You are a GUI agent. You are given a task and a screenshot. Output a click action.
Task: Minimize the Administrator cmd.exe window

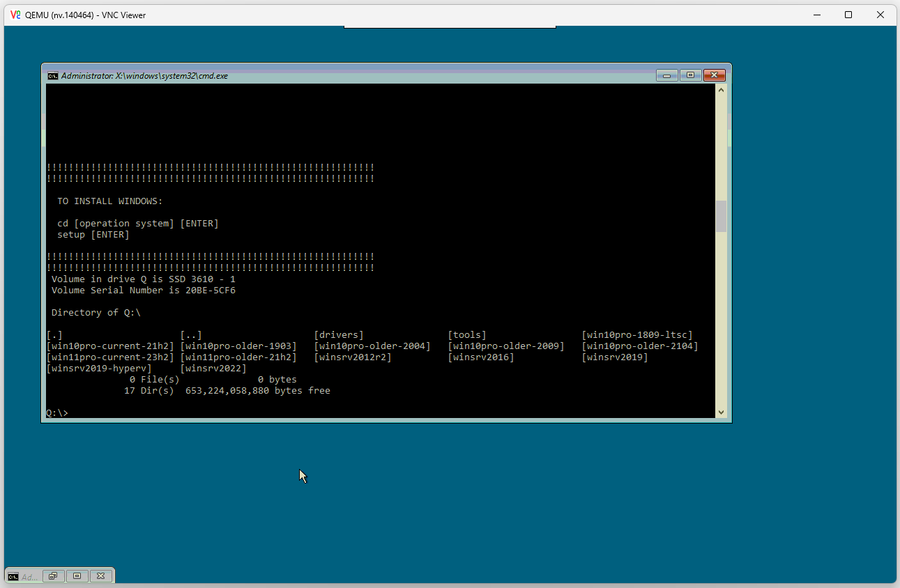tap(666, 75)
